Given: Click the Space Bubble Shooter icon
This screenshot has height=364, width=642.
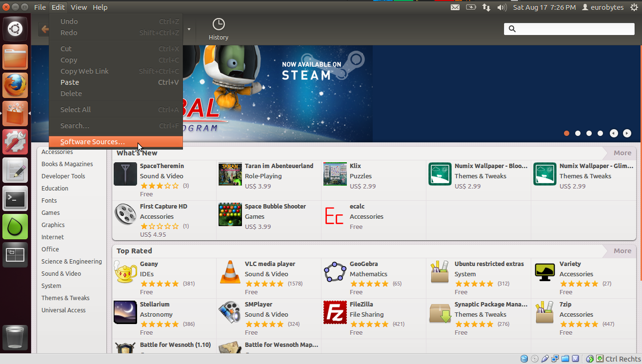Looking at the screenshot, I should tap(230, 215).
